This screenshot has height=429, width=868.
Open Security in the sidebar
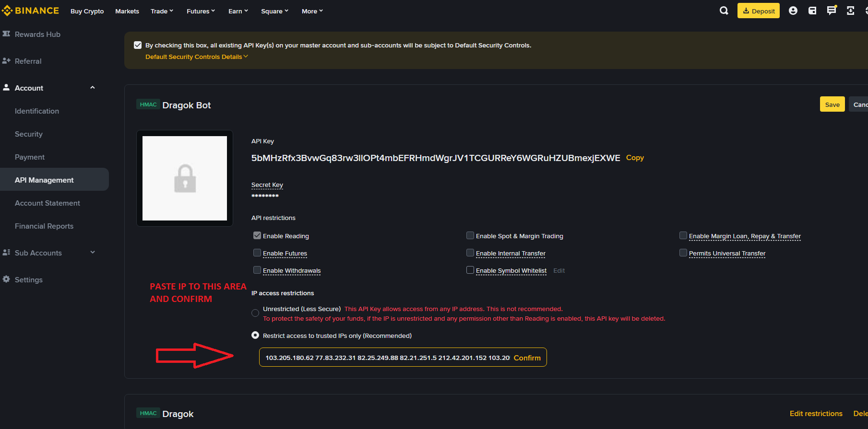click(x=29, y=134)
